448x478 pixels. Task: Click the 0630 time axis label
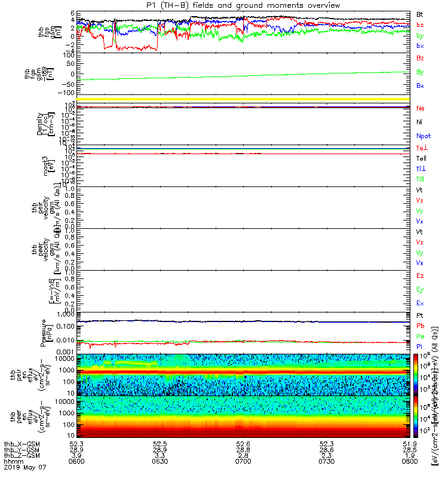click(159, 461)
